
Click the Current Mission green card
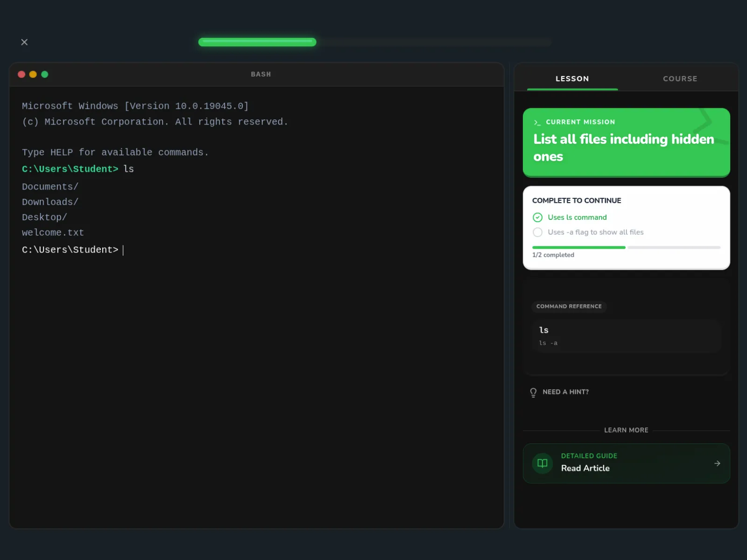(x=627, y=142)
